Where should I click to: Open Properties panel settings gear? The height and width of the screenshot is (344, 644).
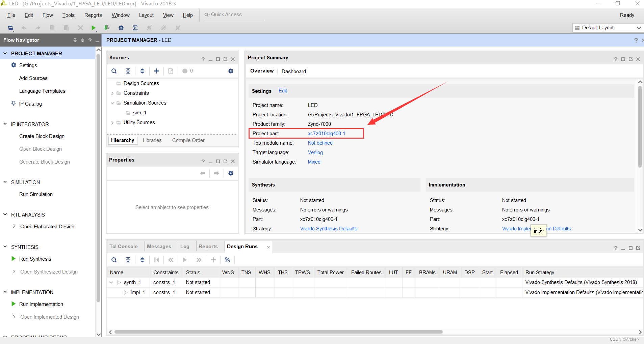point(231,173)
